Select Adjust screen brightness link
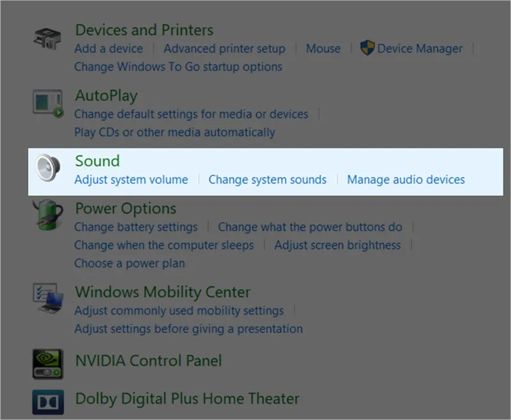Image resolution: width=511 pixels, height=420 pixels. coord(337,245)
